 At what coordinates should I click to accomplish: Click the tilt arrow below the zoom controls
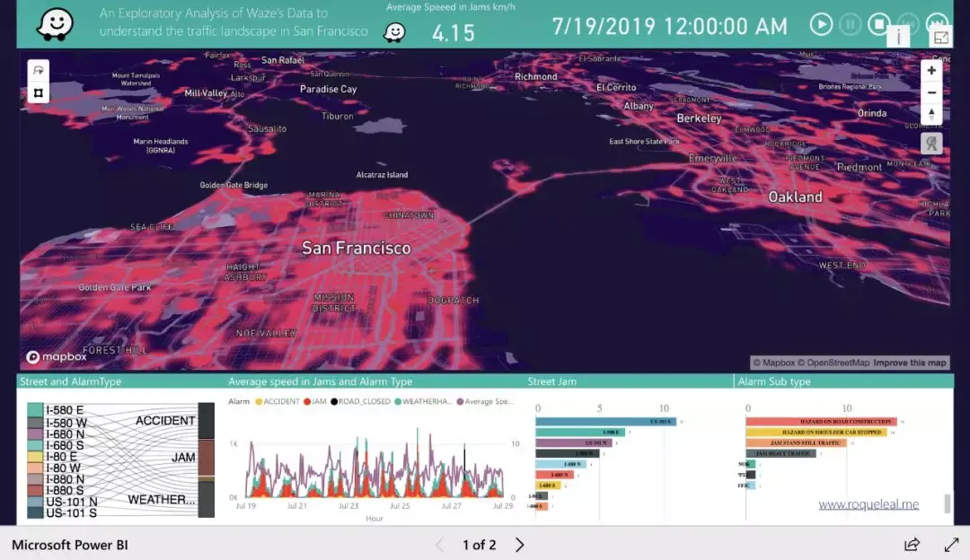[x=931, y=114]
